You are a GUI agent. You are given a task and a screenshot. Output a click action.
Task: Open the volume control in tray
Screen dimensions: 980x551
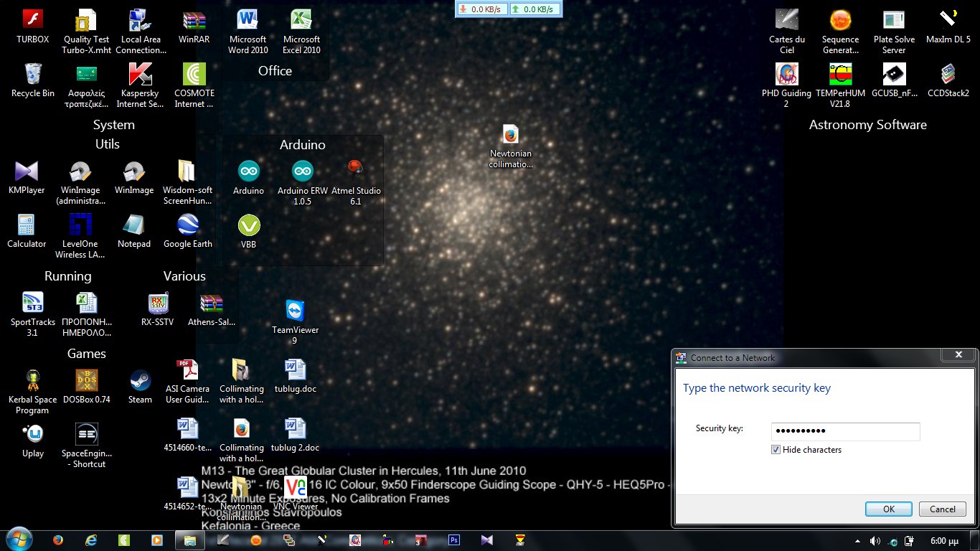tap(875, 540)
